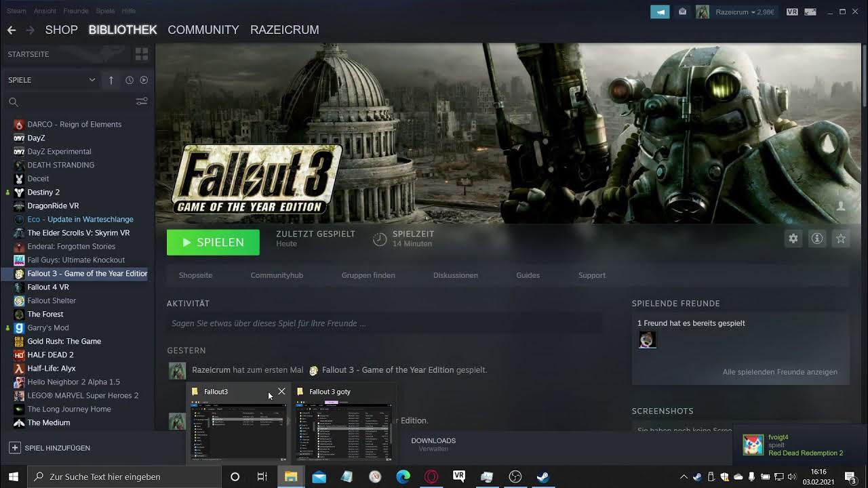Click fvoigt4 friend notification toast
The width and height of the screenshot is (868, 488).
coord(800,445)
